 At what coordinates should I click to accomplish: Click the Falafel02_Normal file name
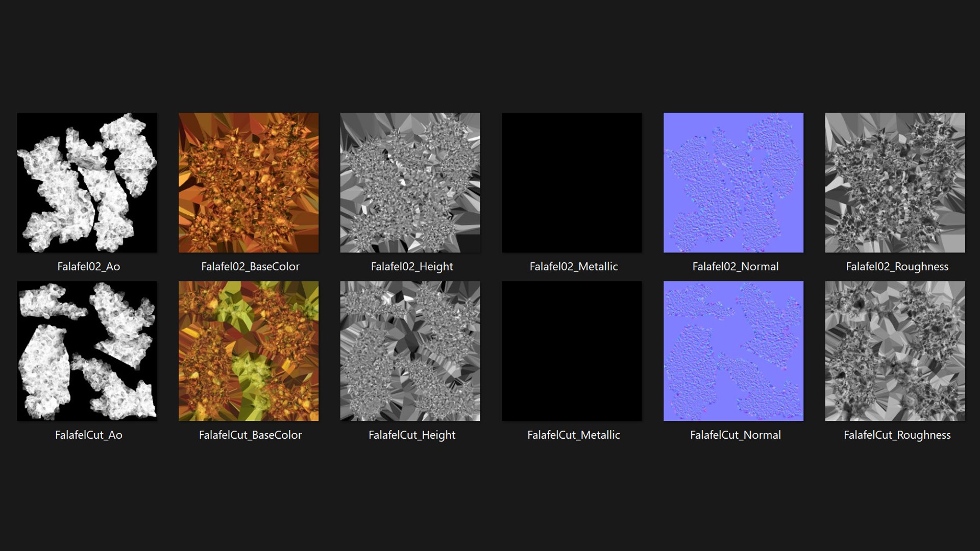pyautogui.click(x=736, y=266)
